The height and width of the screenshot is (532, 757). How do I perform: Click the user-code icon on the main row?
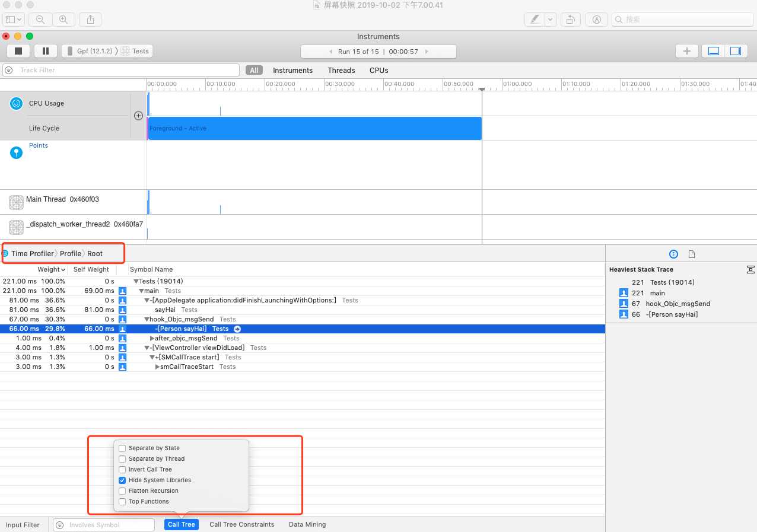(x=122, y=291)
